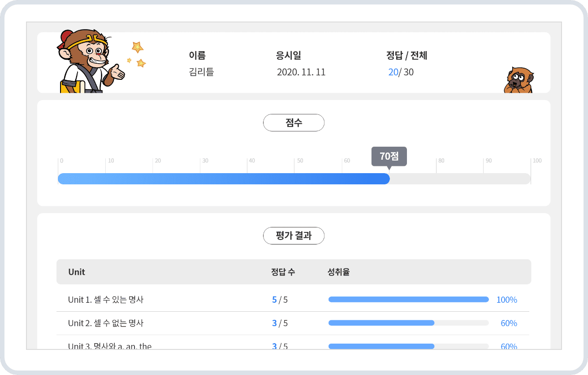Select the Unit 1 셀 수 있는 명사 row

(106, 300)
